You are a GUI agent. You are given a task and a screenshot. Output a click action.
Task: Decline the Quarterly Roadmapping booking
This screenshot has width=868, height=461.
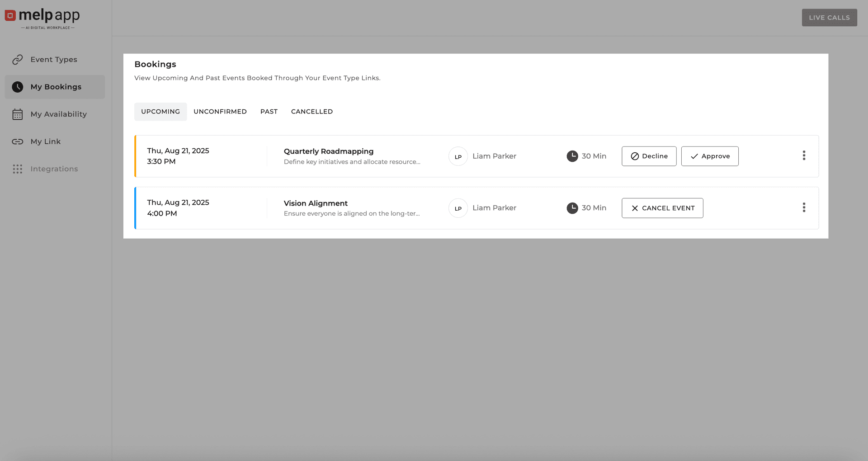pyautogui.click(x=649, y=156)
